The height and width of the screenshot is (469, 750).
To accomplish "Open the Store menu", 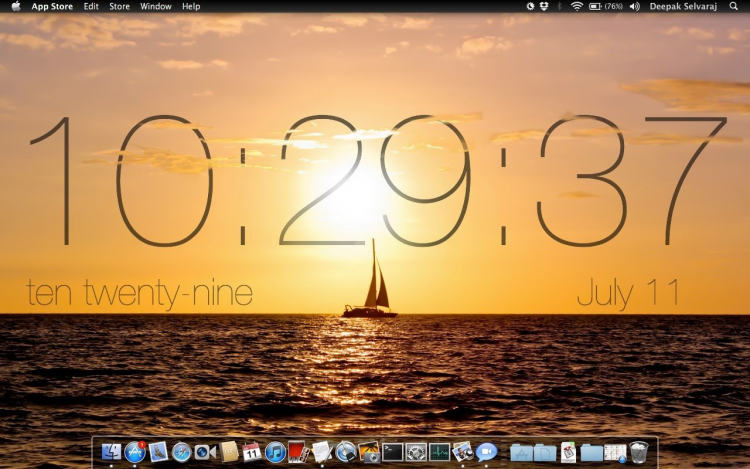I will (119, 6).
